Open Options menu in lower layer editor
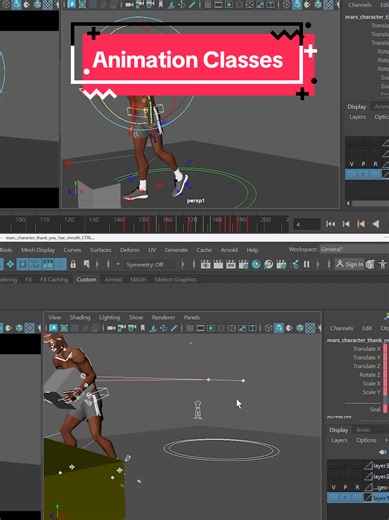389x520 pixels. 366,440
